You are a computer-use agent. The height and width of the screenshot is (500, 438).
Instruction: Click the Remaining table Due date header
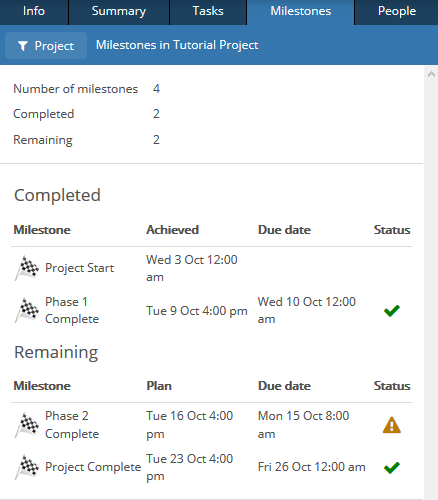click(x=284, y=386)
